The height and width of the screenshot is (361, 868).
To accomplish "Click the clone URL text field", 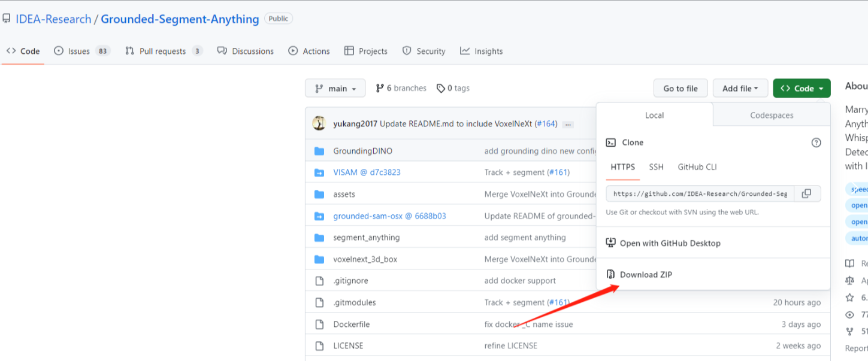I will [700, 193].
